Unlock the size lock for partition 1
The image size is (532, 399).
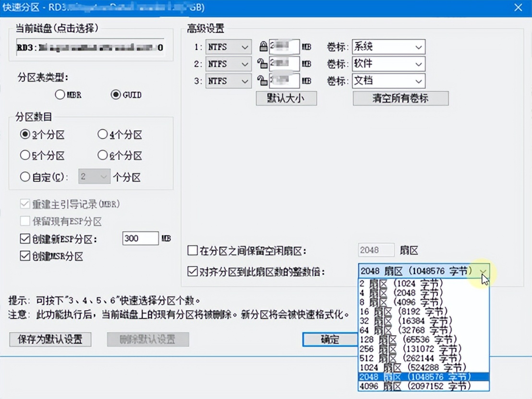coord(263,46)
